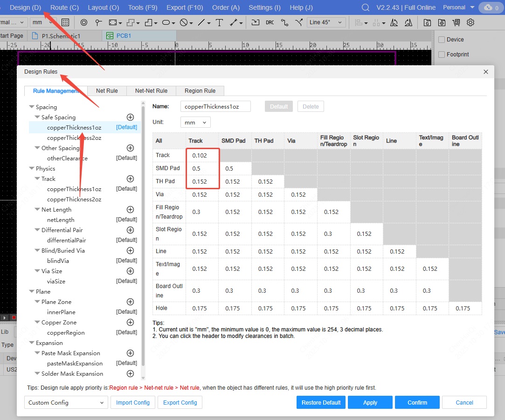505x420 pixels.
Task: Enable the Footprint checkbox
Action: (442, 55)
